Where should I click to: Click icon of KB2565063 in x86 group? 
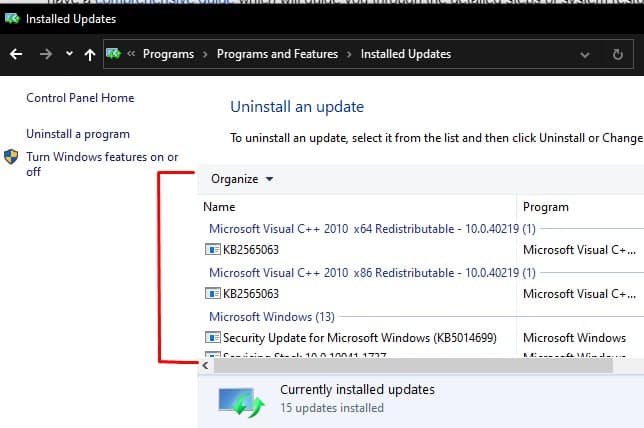click(x=213, y=294)
